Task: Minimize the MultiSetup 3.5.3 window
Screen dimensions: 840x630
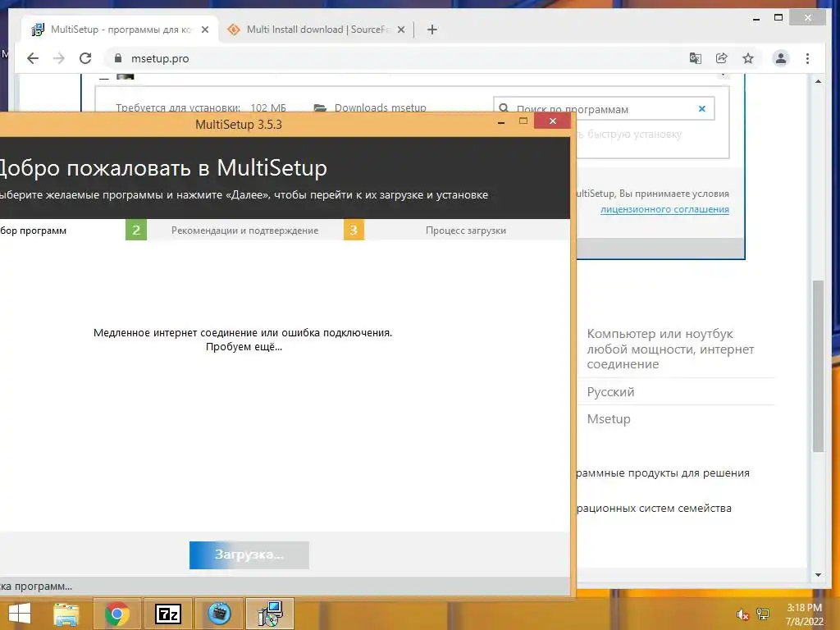Action: pyautogui.click(x=501, y=122)
